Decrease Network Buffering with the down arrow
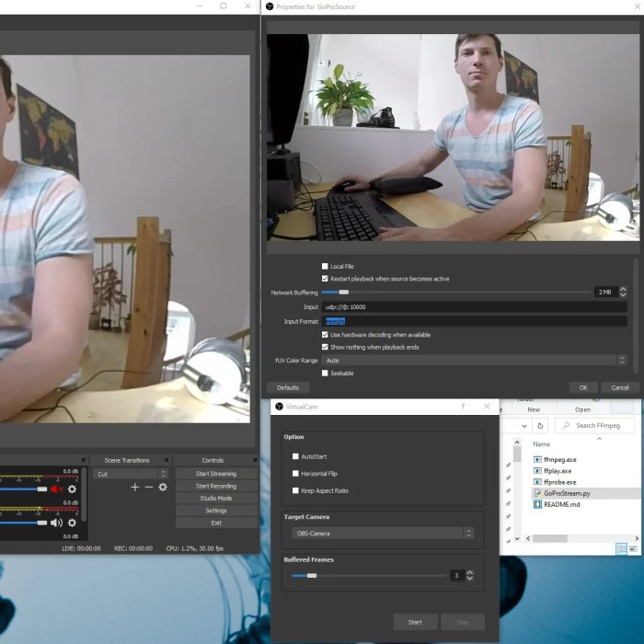The image size is (644, 644). click(x=623, y=295)
